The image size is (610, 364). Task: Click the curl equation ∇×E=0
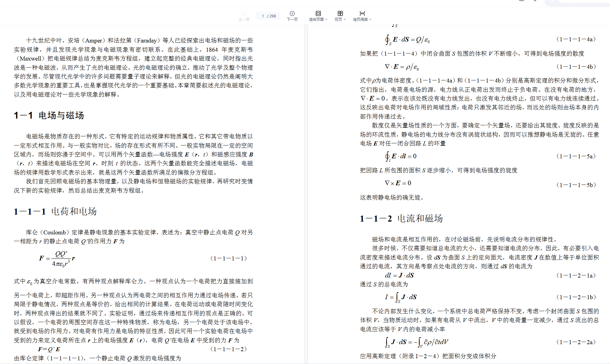coord(398,183)
